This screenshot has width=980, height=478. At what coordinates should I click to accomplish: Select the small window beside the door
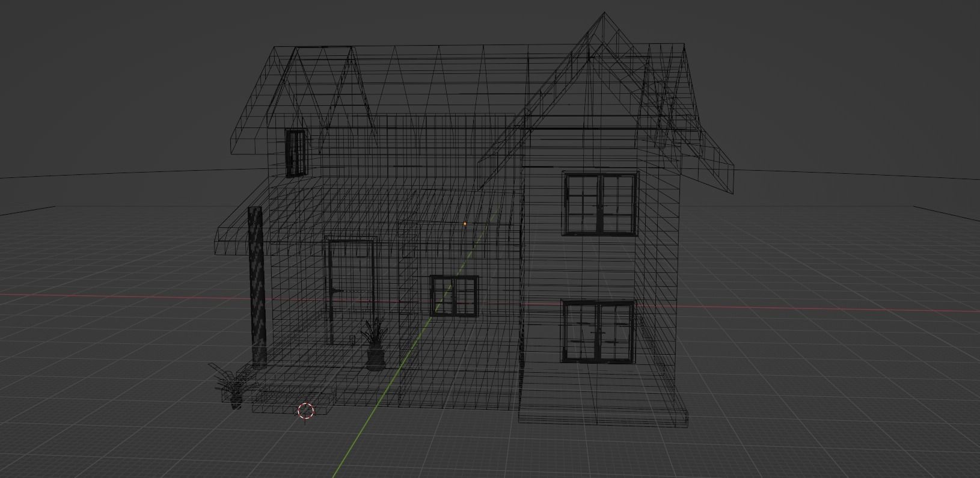[455, 296]
